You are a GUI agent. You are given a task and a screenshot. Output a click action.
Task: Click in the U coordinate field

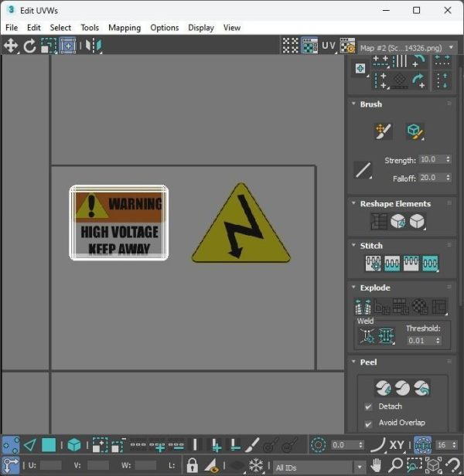coord(51,464)
